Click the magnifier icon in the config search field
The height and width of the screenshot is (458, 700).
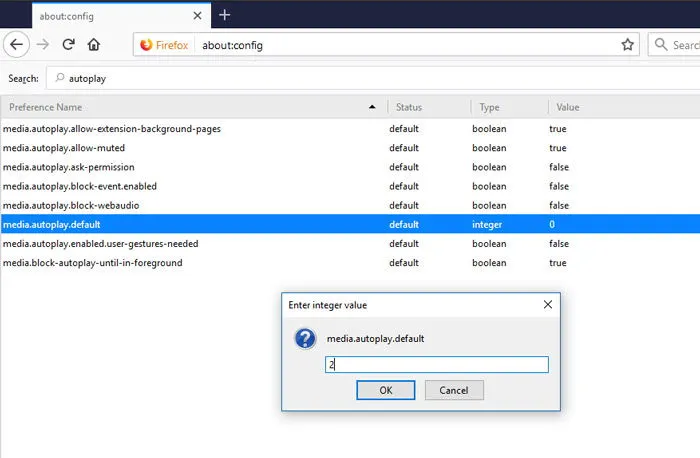(x=60, y=78)
